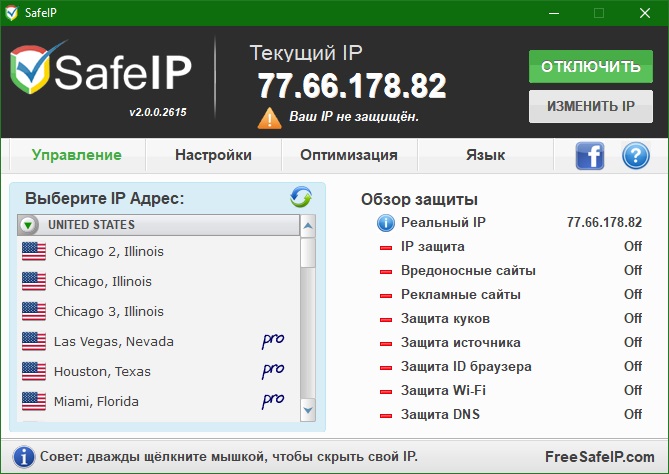
Task: Click the real IP value in overview
Action: tap(604, 222)
